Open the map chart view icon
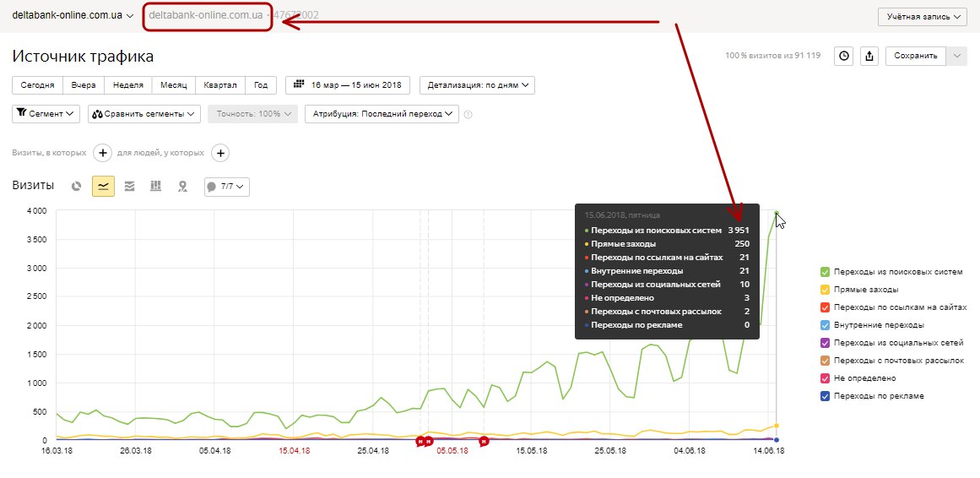The image size is (980, 478). (181, 186)
